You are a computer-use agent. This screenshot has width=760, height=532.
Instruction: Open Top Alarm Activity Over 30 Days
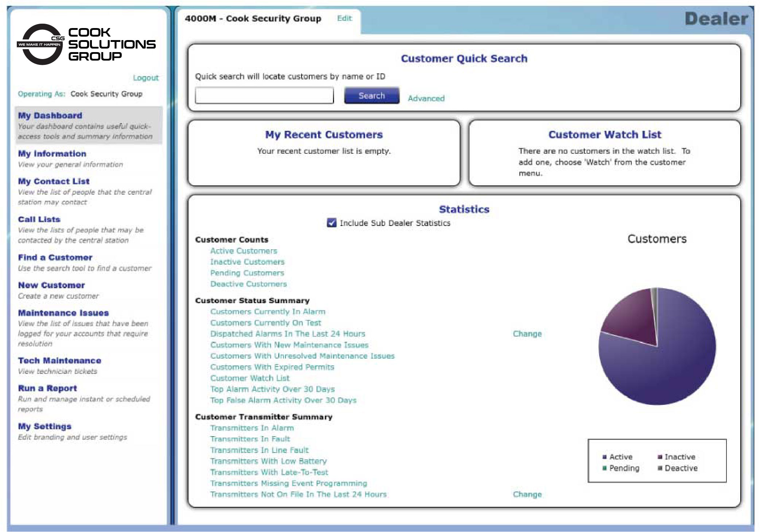(x=272, y=389)
